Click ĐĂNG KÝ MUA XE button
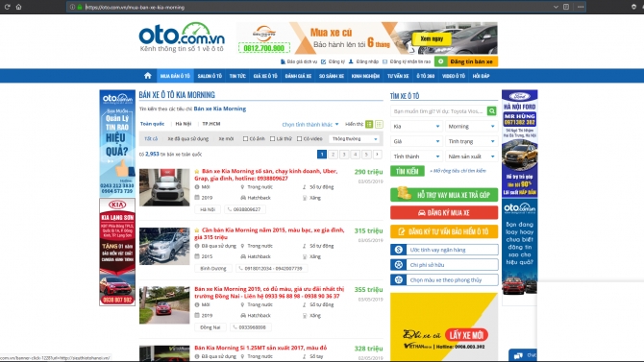Image resolution: width=644 pixels, height=362 pixels. (444, 212)
